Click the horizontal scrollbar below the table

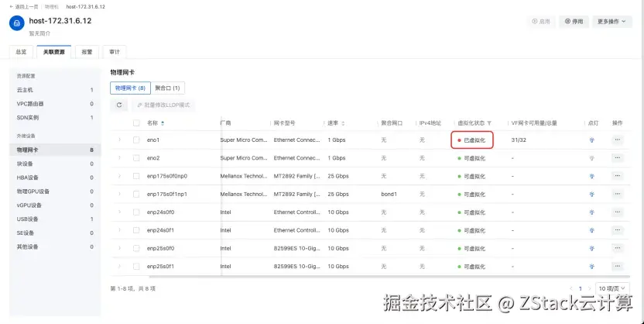pos(389,277)
